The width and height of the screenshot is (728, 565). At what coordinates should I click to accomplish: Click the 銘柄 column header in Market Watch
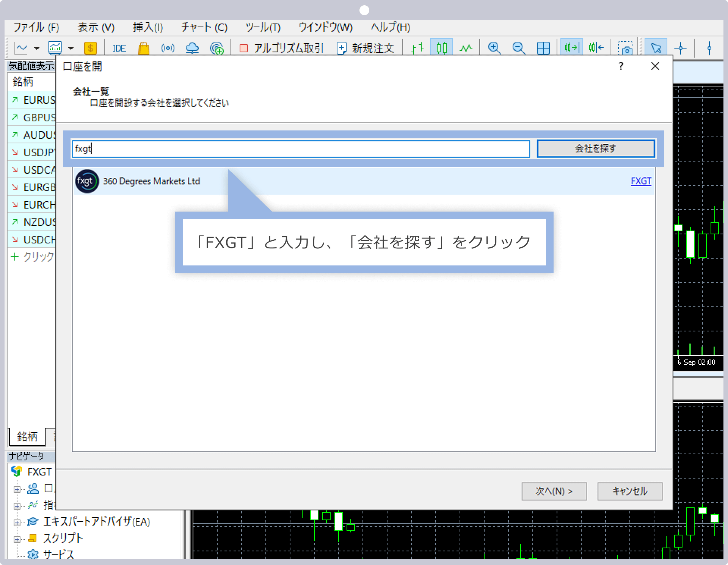point(32,82)
